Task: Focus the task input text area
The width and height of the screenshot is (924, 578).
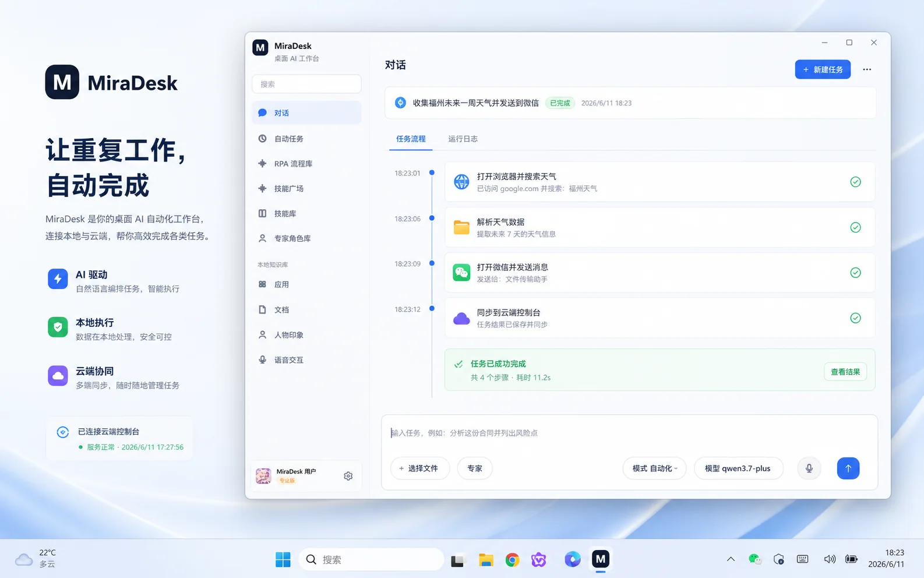Action: click(629, 433)
